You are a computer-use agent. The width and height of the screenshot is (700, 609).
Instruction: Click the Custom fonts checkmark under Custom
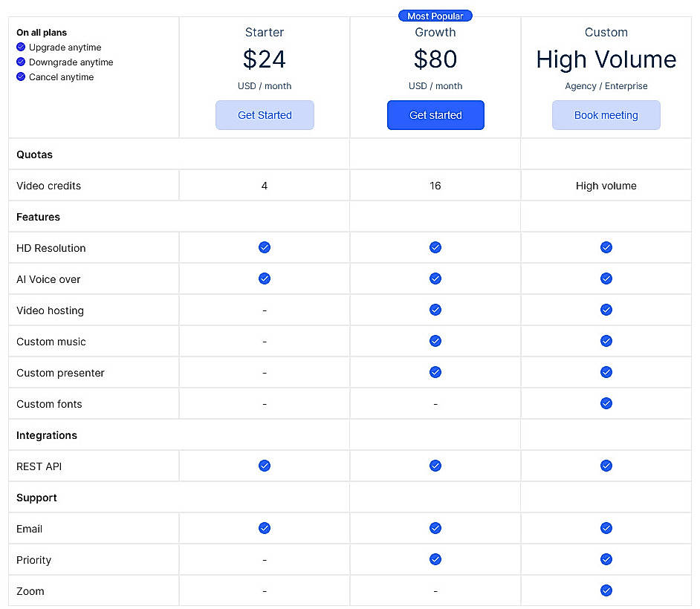click(x=606, y=403)
